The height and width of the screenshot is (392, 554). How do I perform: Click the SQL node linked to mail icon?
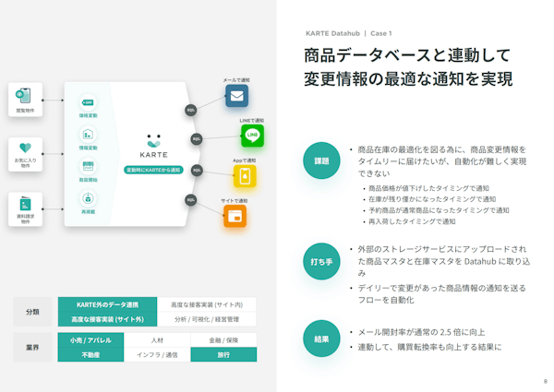point(191,110)
